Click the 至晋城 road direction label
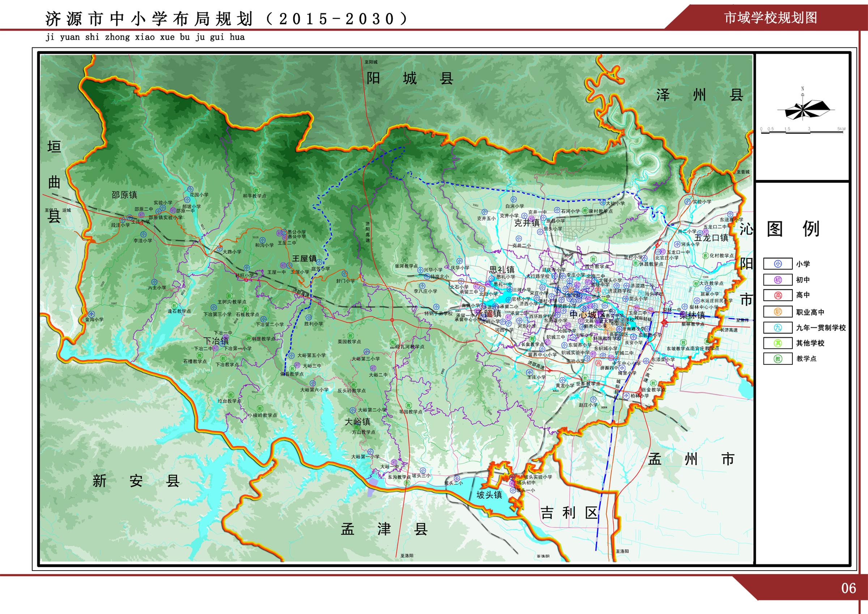This screenshot has width=868, height=614. coord(743,172)
